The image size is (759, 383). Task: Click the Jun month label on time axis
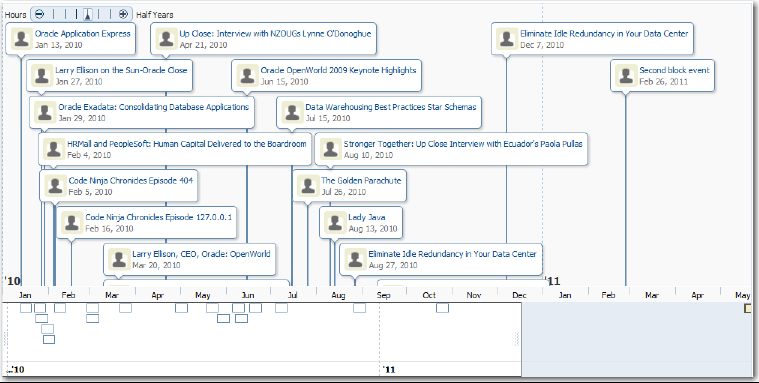[x=248, y=295]
